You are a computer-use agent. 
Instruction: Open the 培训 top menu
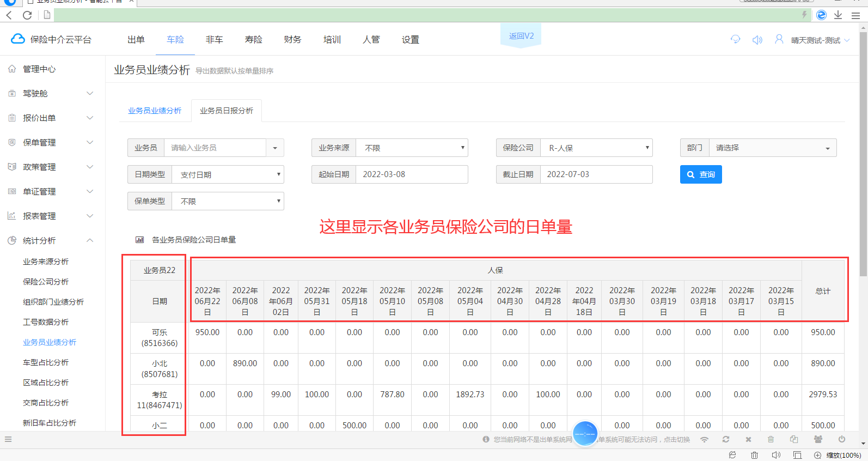[332, 40]
